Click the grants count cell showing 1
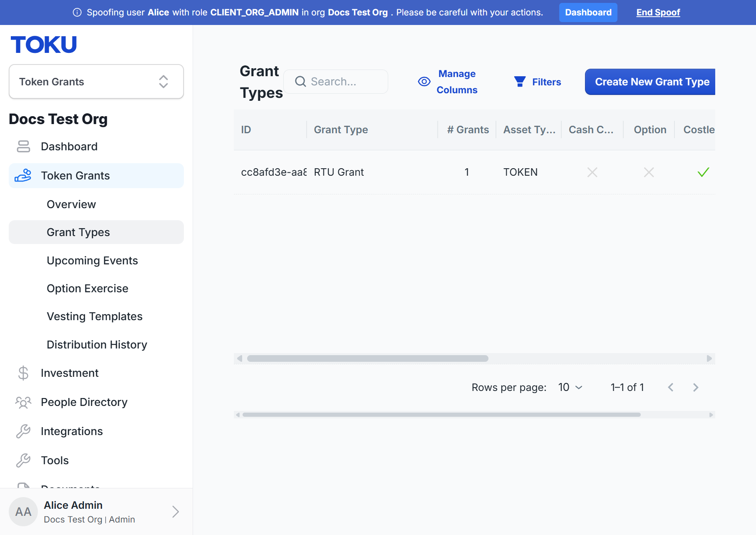 click(467, 172)
